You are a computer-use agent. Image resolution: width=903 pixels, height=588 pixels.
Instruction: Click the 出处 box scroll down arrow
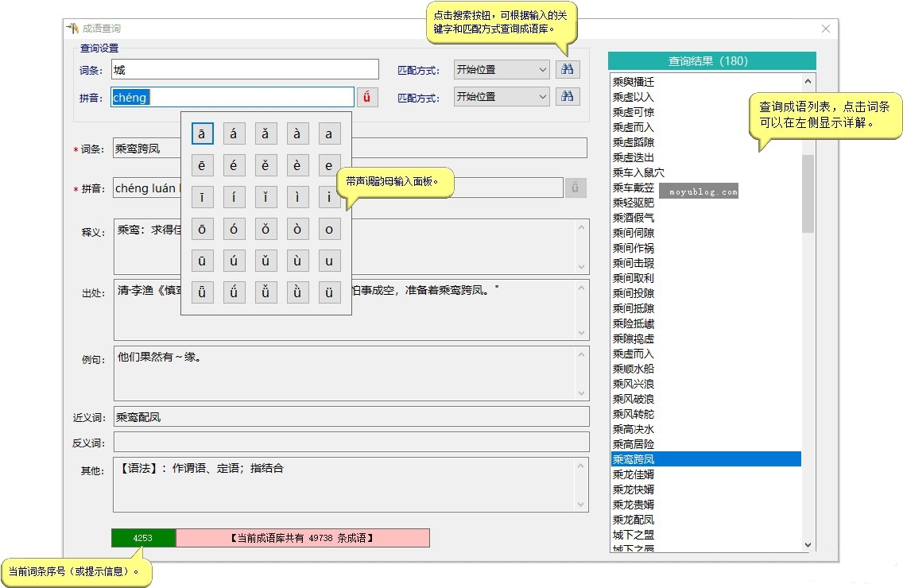coord(581,333)
